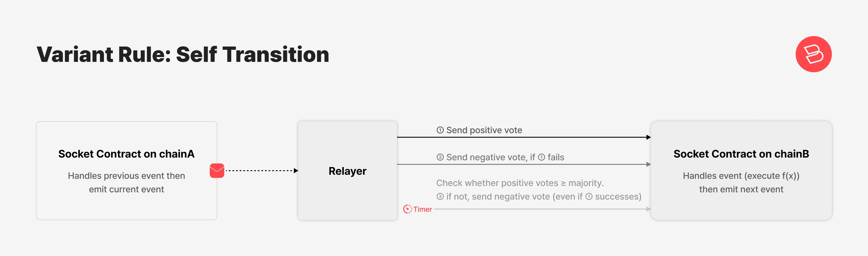Click the "then emit next event" text
This screenshot has height=256, width=868.
741,189
